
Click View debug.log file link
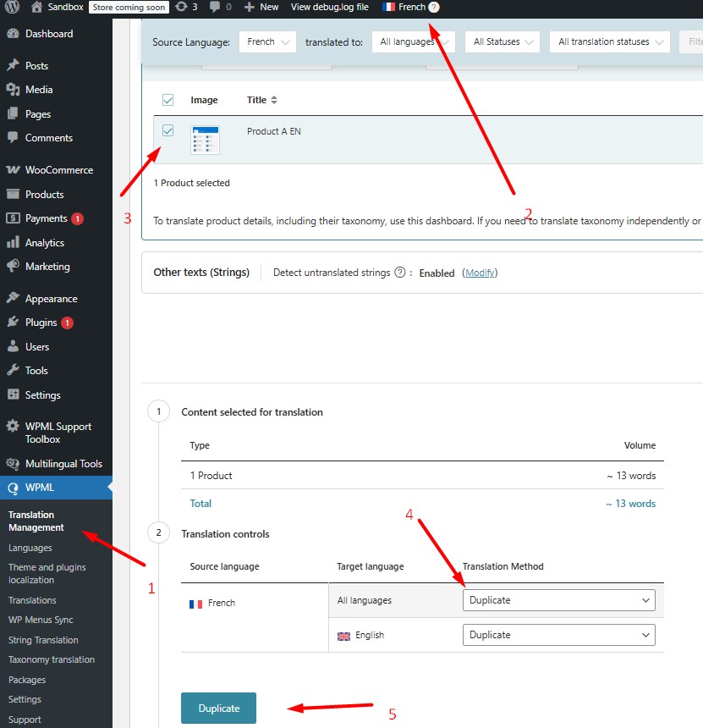point(329,7)
